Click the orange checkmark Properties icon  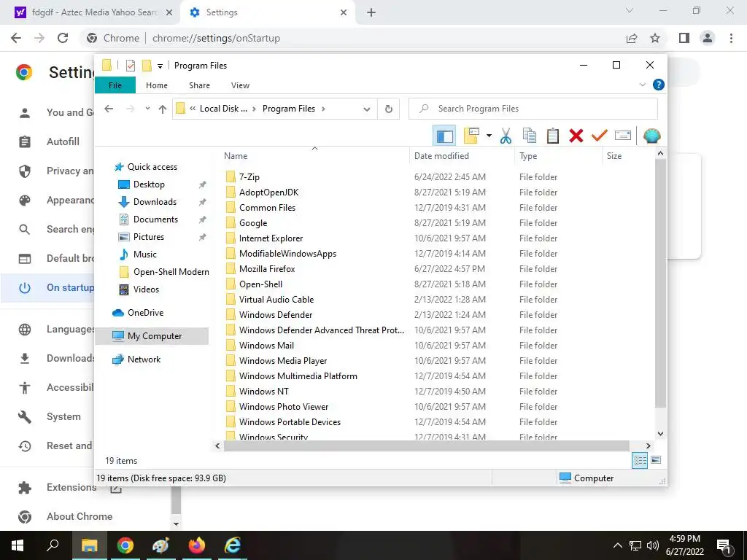[x=600, y=136]
